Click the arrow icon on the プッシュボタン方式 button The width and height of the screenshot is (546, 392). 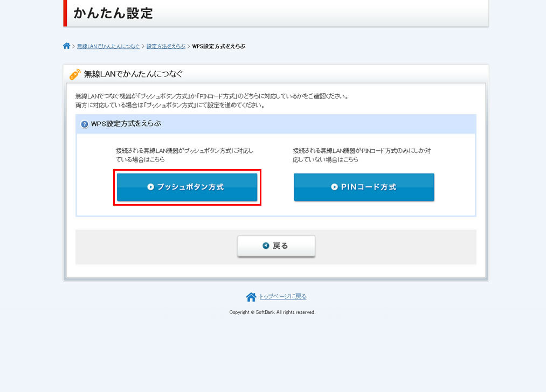click(x=150, y=187)
